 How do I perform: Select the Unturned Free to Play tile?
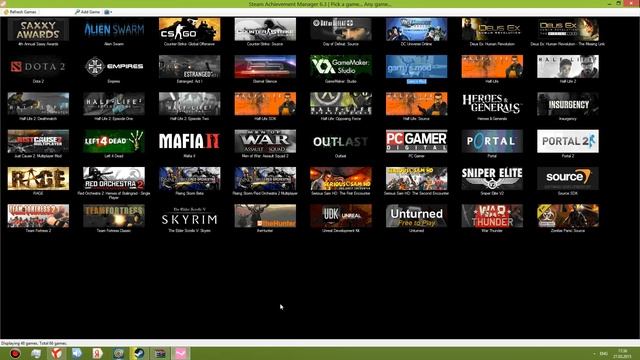[x=416, y=216]
